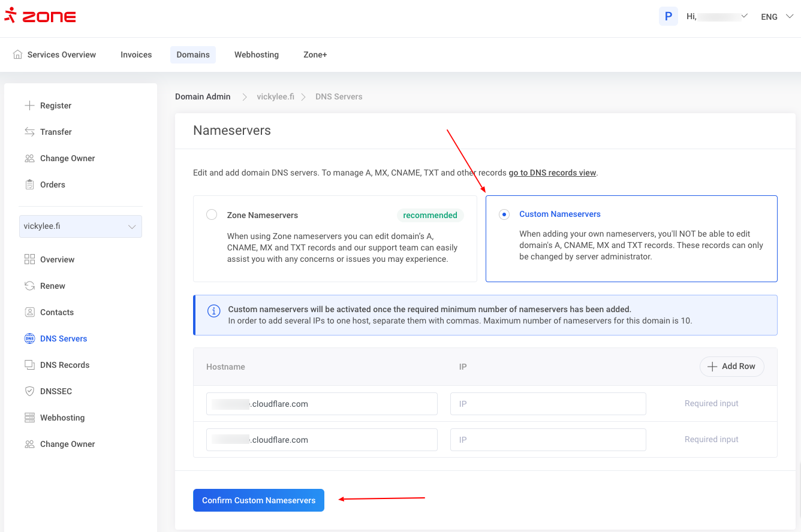Open the user account dropdown menu
This screenshot has height=532, width=801.
(717, 17)
